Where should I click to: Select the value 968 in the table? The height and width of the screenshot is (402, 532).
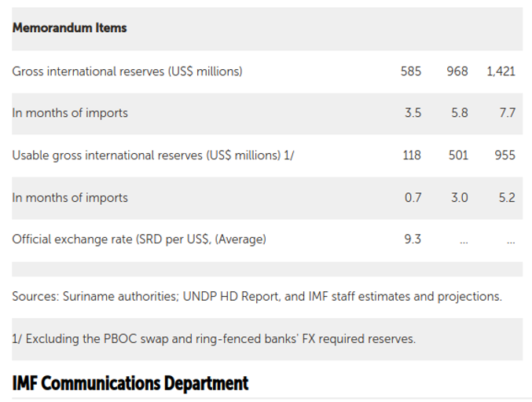(x=457, y=71)
